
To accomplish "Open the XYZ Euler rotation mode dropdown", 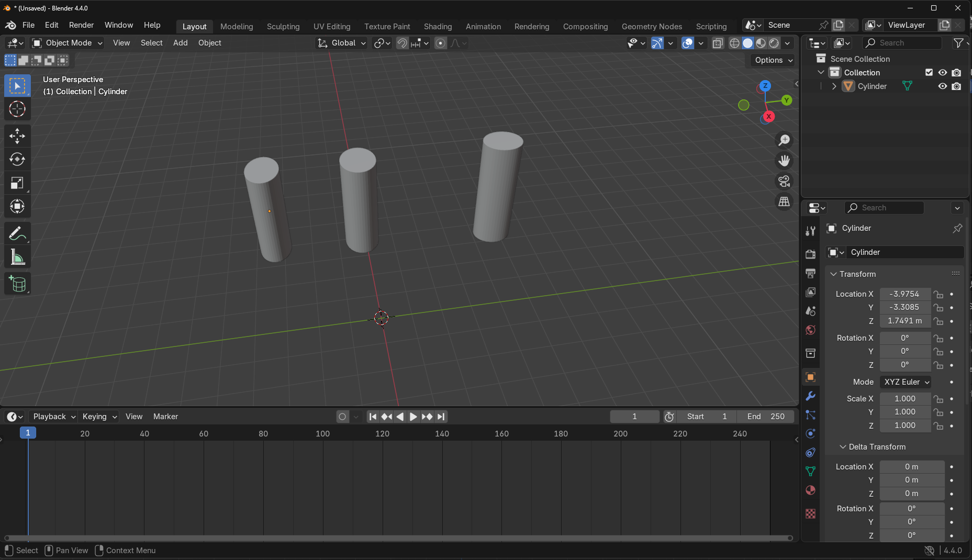I will click(906, 382).
